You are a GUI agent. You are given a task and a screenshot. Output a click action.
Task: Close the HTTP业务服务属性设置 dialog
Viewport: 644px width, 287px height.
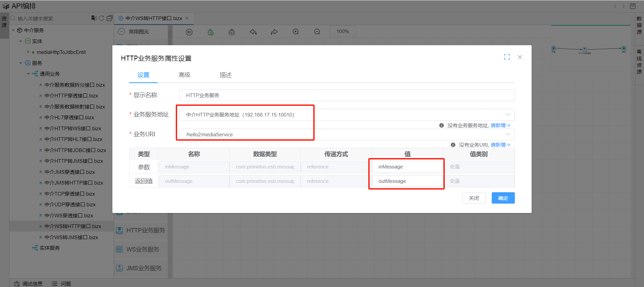point(520,57)
